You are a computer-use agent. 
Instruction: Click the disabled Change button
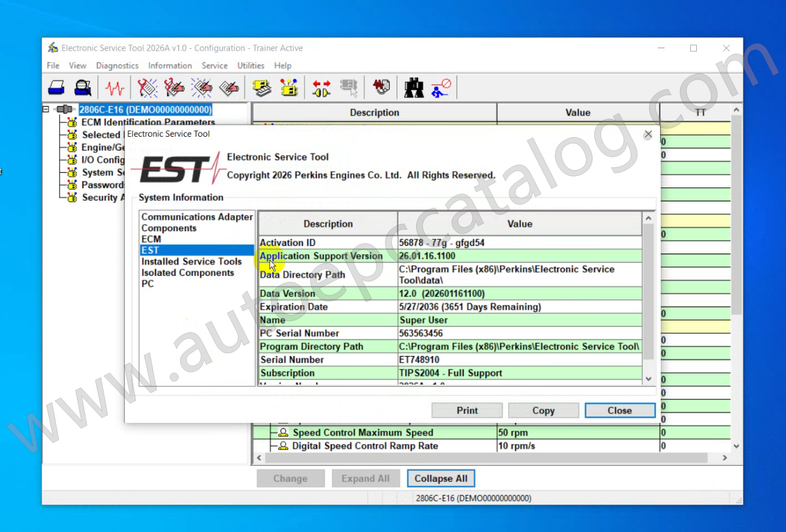click(290, 478)
